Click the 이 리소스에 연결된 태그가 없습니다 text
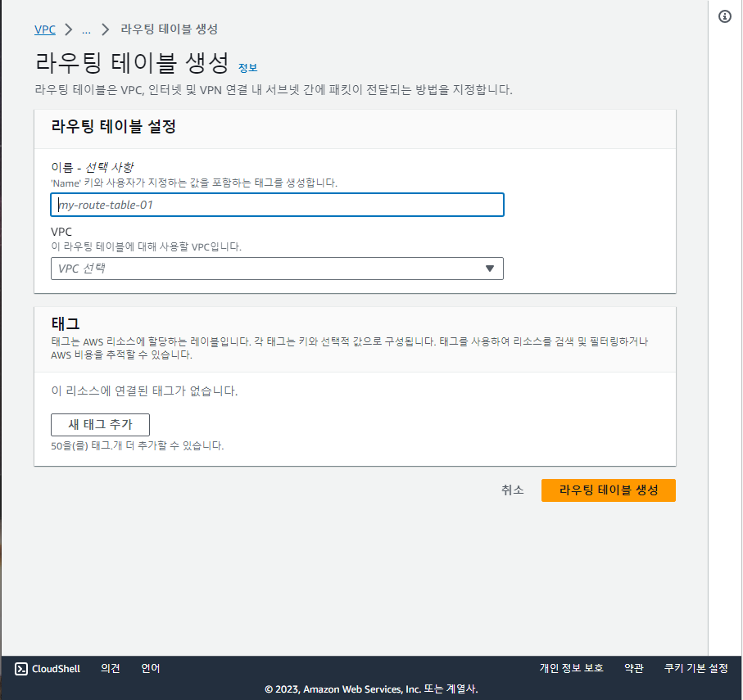 pyautogui.click(x=144, y=391)
